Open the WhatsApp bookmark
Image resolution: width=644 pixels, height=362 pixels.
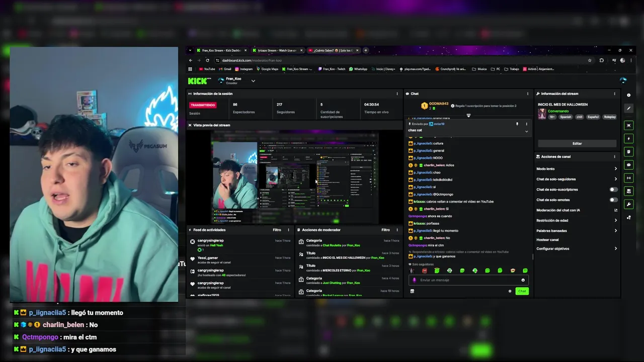(x=358, y=69)
